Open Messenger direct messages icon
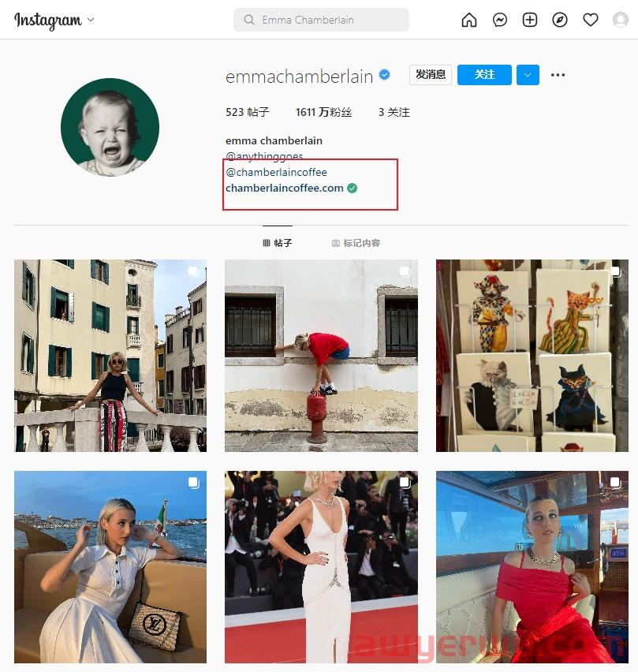 point(500,20)
